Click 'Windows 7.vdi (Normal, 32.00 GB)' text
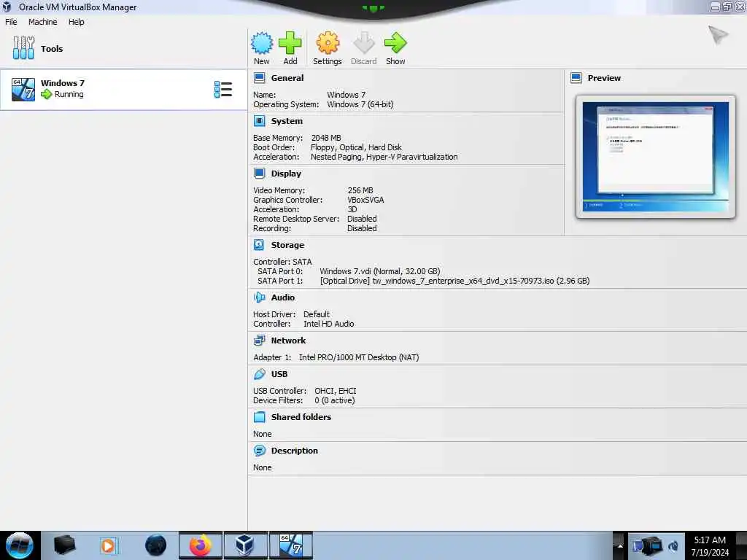This screenshot has height=560, width=747. pos(379,271)
